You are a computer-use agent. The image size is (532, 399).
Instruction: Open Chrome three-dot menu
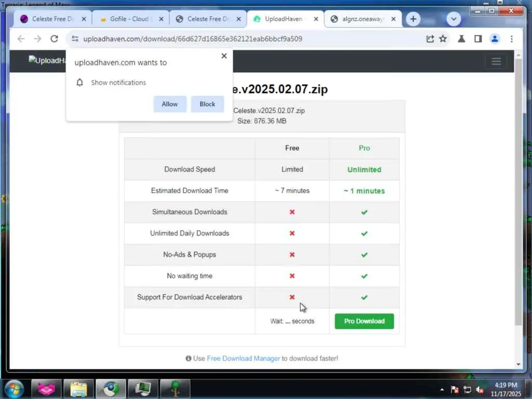(x=512, y=38)
